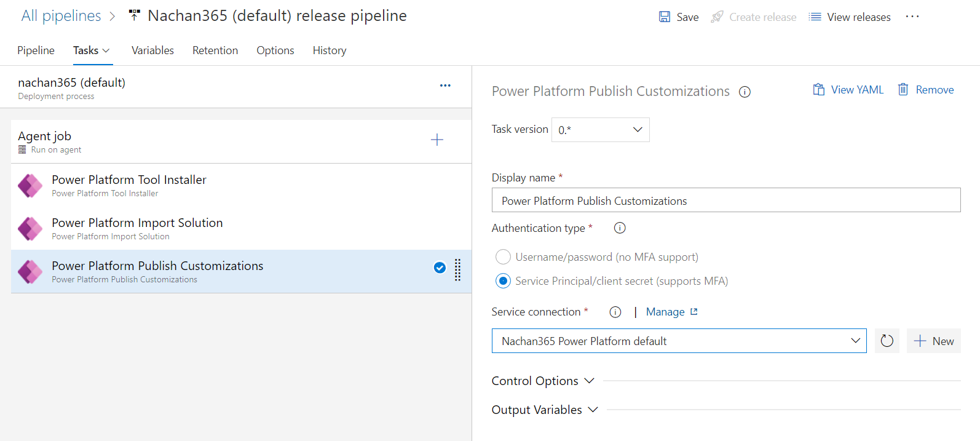Toggle the checkmark on Publish Customizations task
The width and height of the screenshot is (980, 441).
tap(440, 268)
